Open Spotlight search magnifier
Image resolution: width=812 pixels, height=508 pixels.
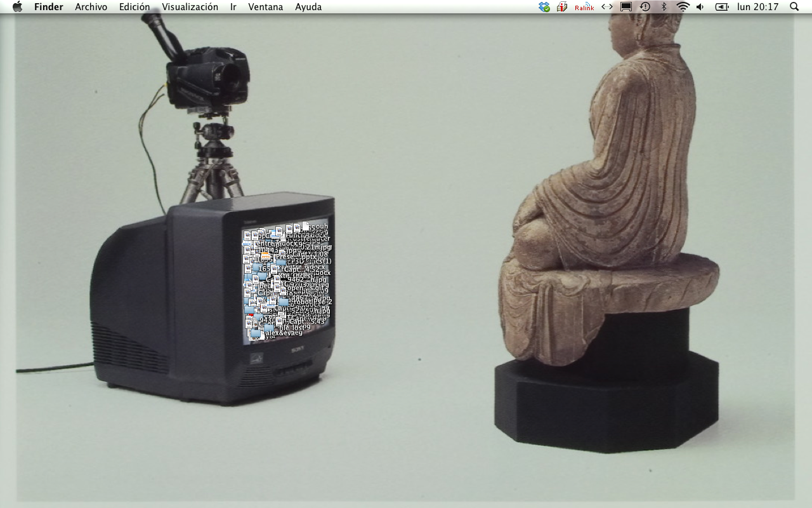point(794,7)
